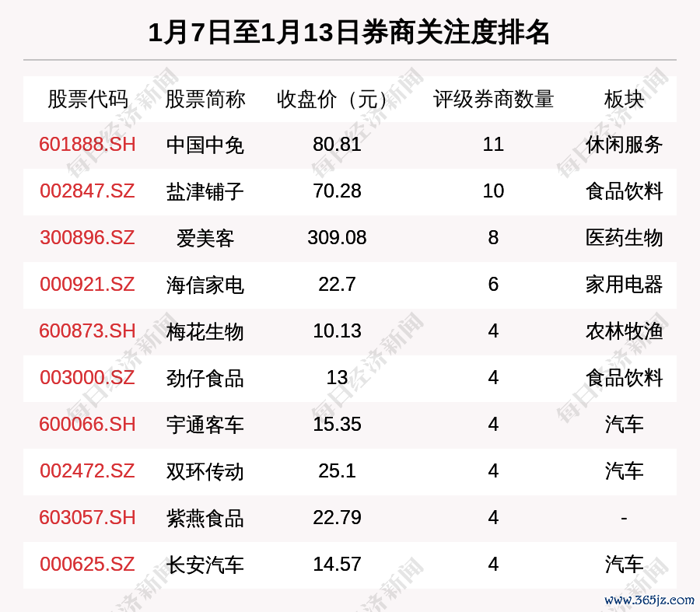This screenshot has width=700, height=612.
Task: Click stock name 双环传动
Action: [205, 471]
